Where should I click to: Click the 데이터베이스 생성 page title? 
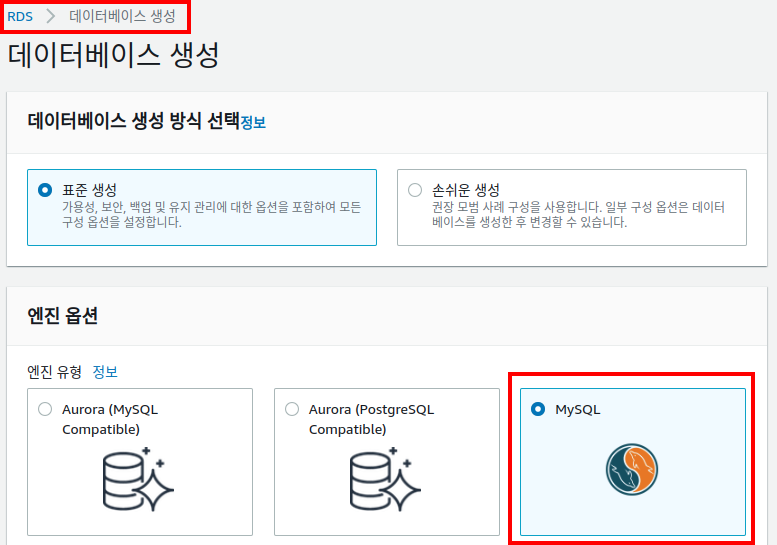point(113,54)
